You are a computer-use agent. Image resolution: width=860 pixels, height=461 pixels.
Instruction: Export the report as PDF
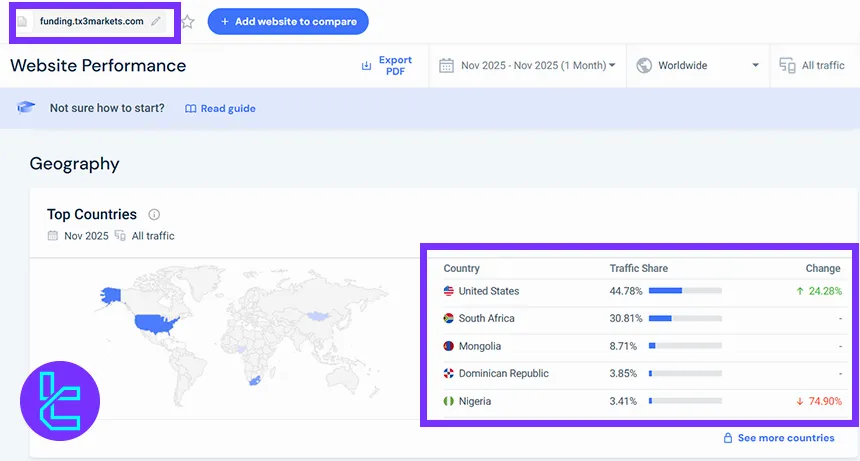(387, 65)
